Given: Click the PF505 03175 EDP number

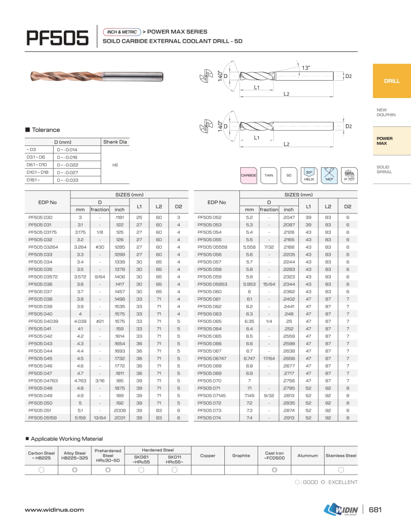Looking at the screenshot, I should 43,232.
